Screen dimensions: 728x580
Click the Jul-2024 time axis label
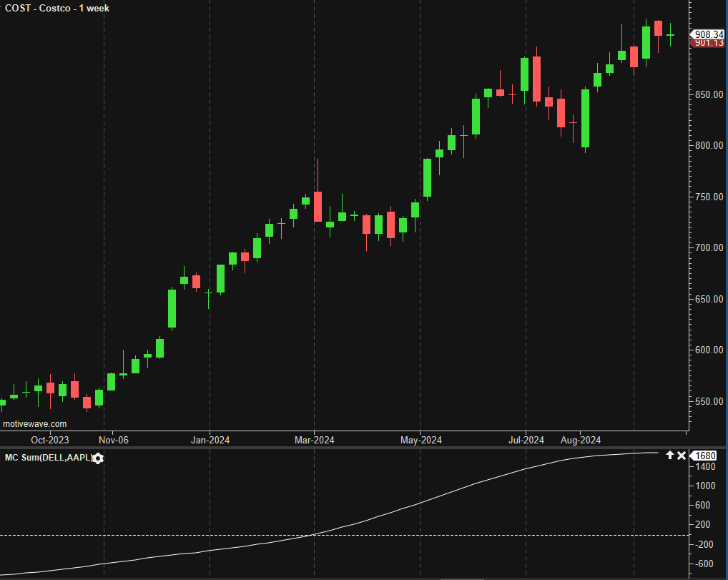[526, 440]
